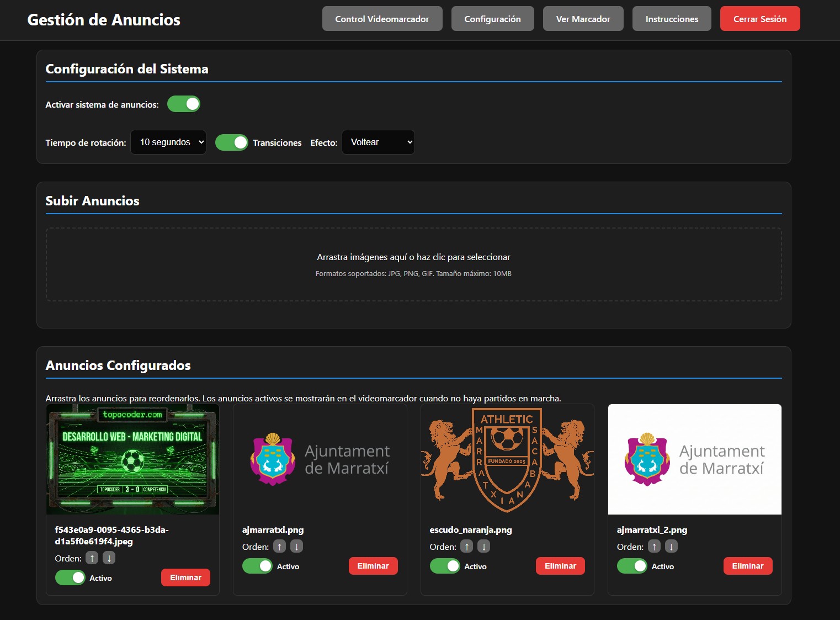Move ajmarratxi.png up in order
The height and width of the screenshot is (620, 840).
(x=279, y=547)
